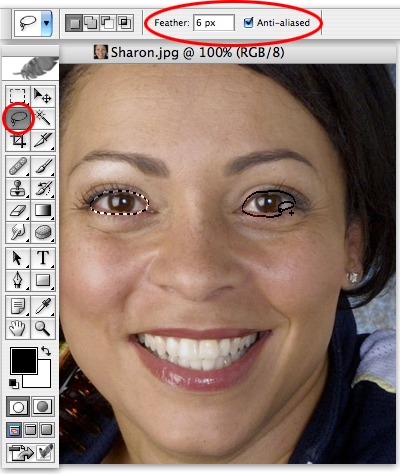
Task: Select the Eraser tool
Action: (18, 211)
